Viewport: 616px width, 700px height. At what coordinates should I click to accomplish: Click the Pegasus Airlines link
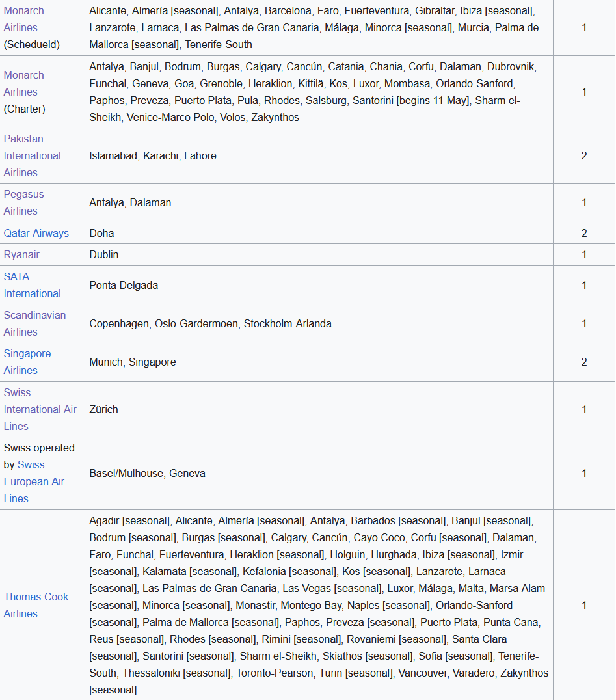pyautogui.click(x=23, y=202)
